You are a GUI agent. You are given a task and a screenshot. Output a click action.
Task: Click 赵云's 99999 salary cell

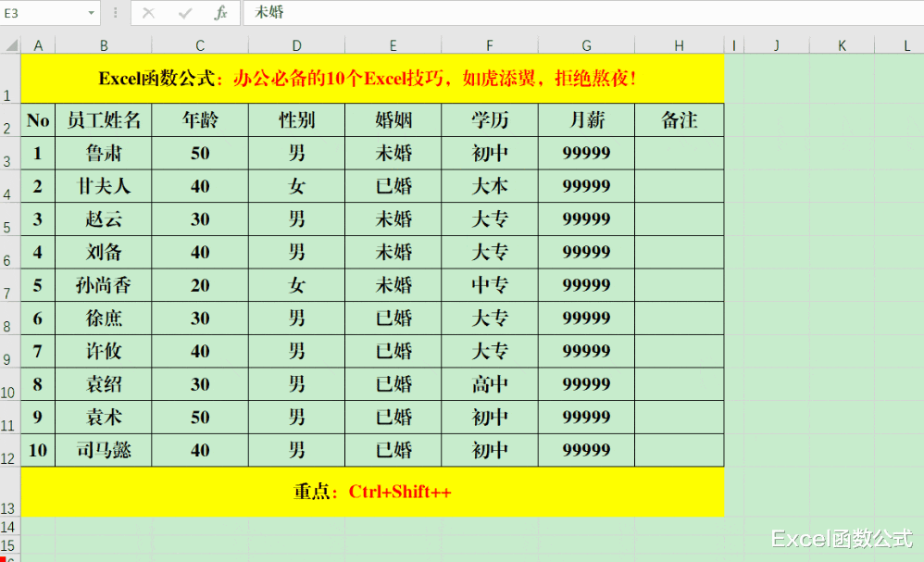click(585, 219)
